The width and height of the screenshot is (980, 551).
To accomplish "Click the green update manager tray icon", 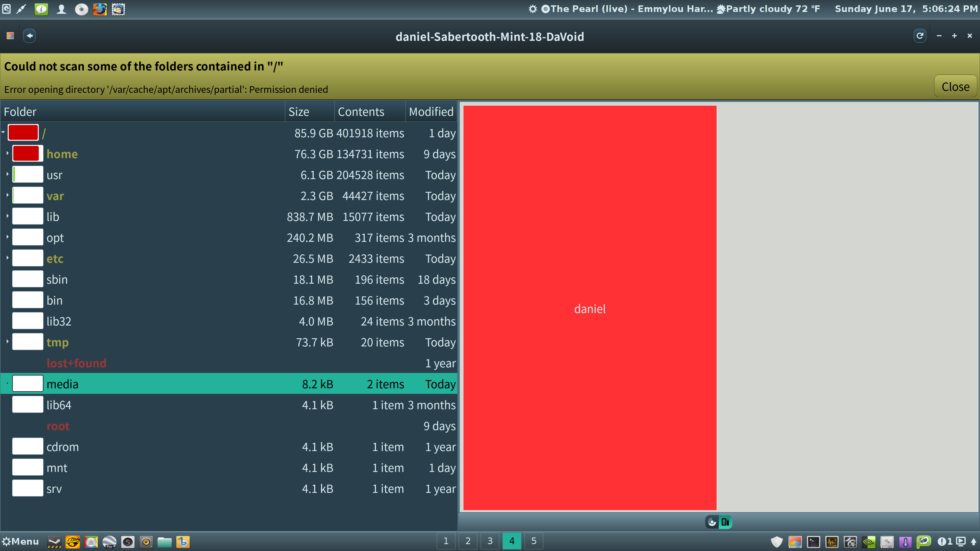I will [924, 542].
